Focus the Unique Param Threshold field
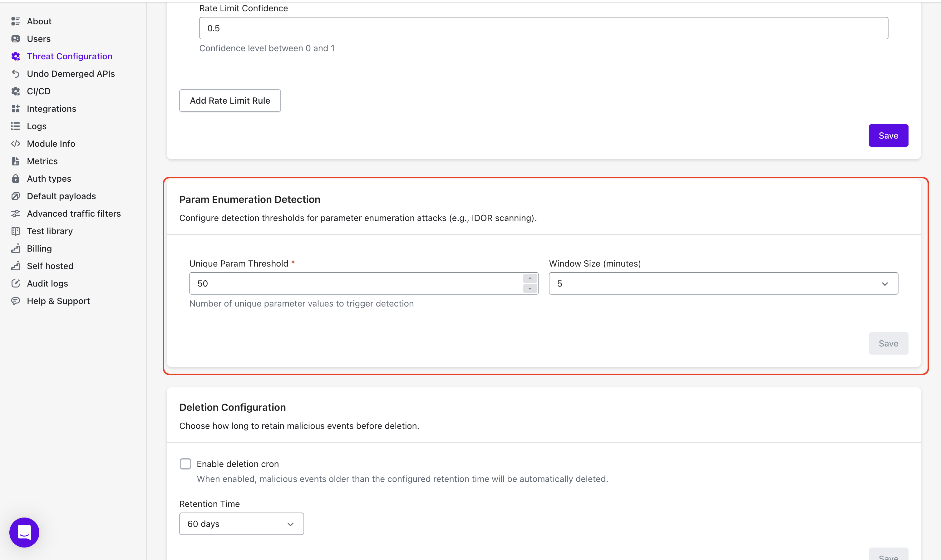941x560 pixels. coord(355,283)
